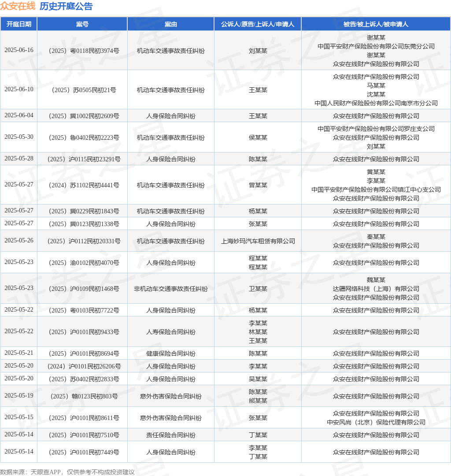Click plaintiff 卫某某

pos(258,289)
